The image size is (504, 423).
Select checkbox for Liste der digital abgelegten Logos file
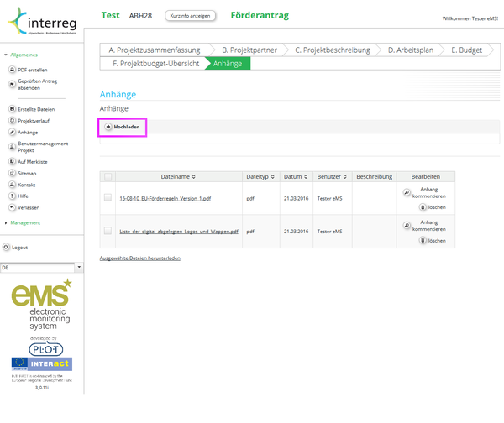click(108, 231)
